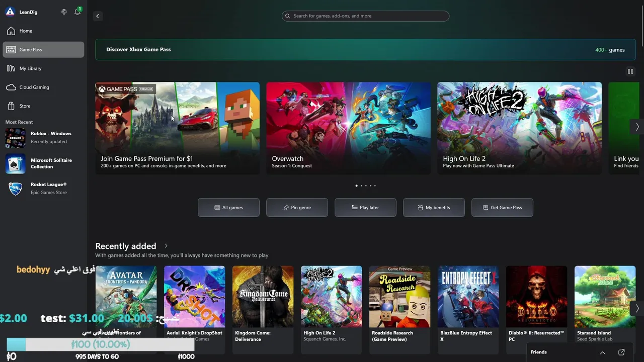Select the fourth carousel page dot
This screenshot has height=362, width=644.
pos(370,186)
